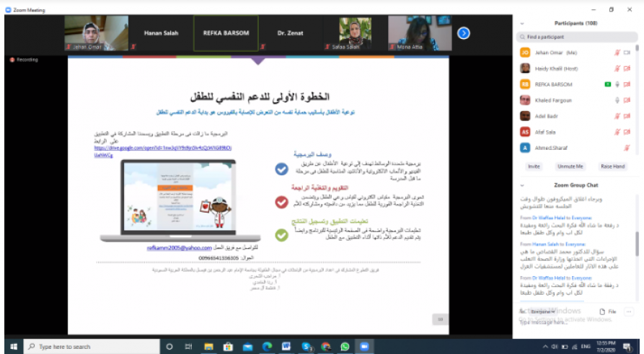Click the Raise Hand button
Image resolution: width=644 pixels, height=354 pixels.
point(612,166)
